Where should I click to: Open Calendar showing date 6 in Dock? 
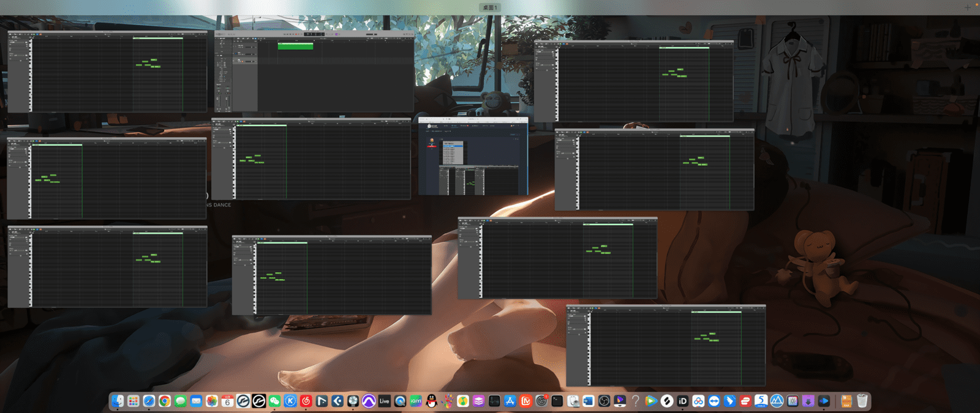click(227, 401)
